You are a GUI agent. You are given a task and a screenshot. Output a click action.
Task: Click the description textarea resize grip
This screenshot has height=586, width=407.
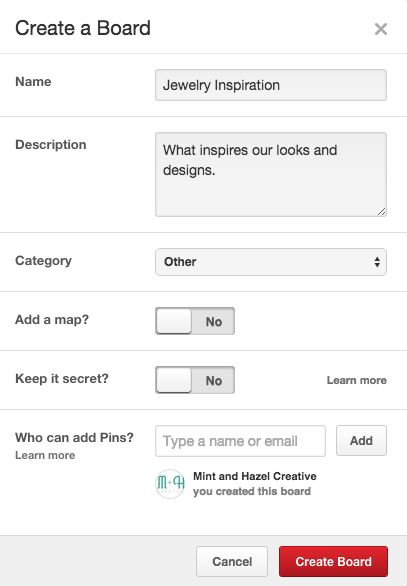381,212
